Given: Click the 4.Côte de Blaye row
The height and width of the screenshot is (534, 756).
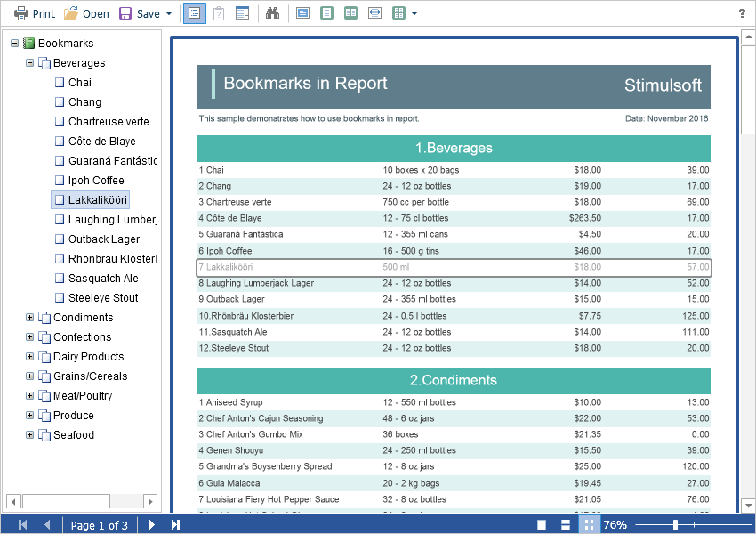Looking at the screenshot, I should coord(454,218).
